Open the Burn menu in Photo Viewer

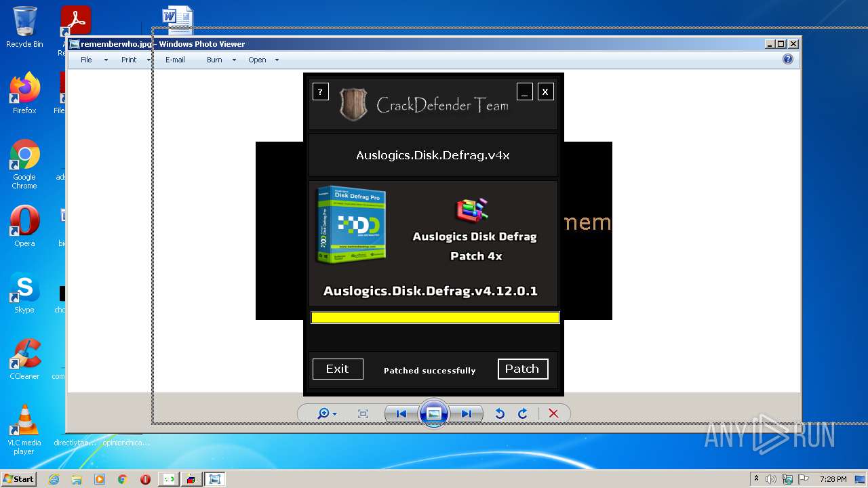pos(214,60)
